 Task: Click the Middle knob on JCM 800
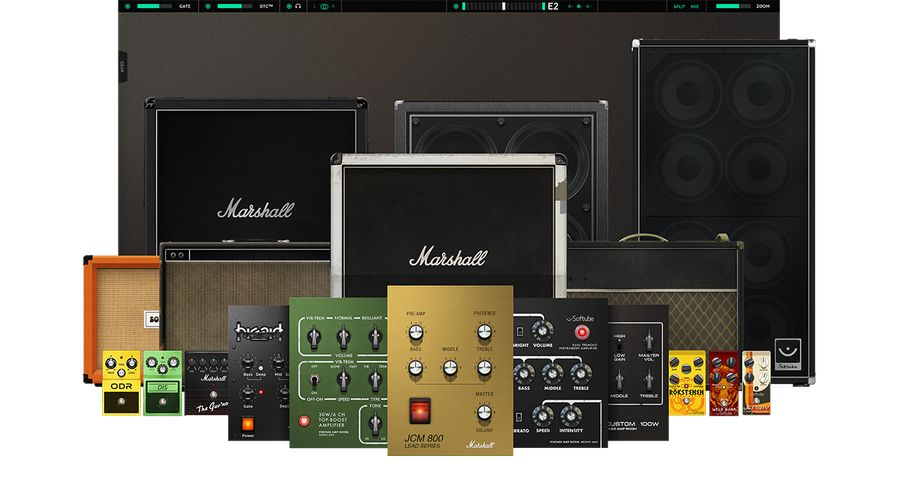point(450,369)
